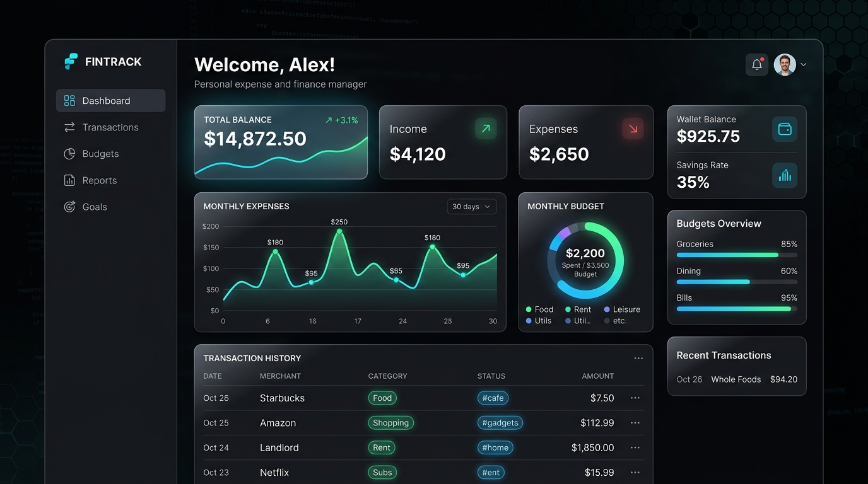Click the Subs category tag
The height and width of the screenshot is (484, 868).
pyautogui.click(x=382, y=473)
